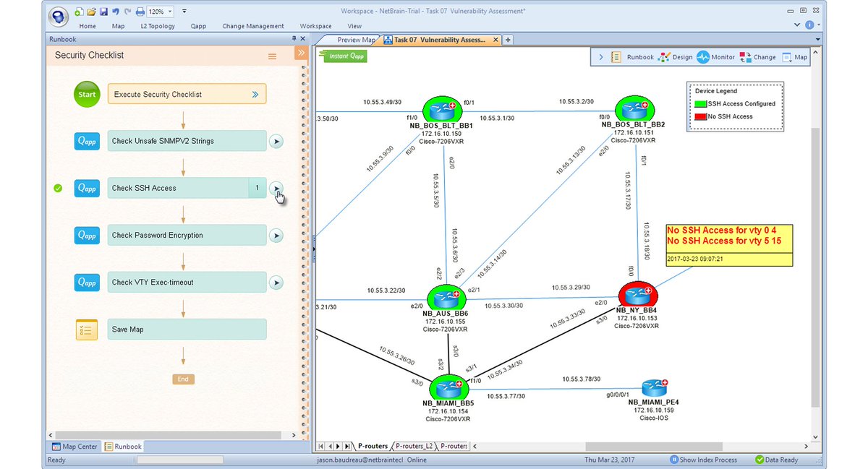Click Data Ready status indicator
This screenshot has width=868, height=469.
pos(777,460)
